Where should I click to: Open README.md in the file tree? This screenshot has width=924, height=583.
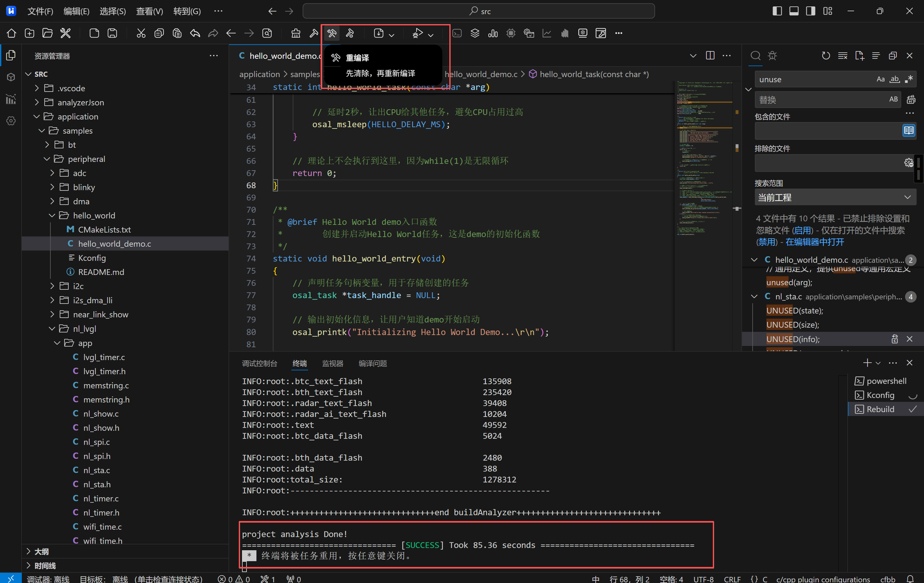point(101,272)
